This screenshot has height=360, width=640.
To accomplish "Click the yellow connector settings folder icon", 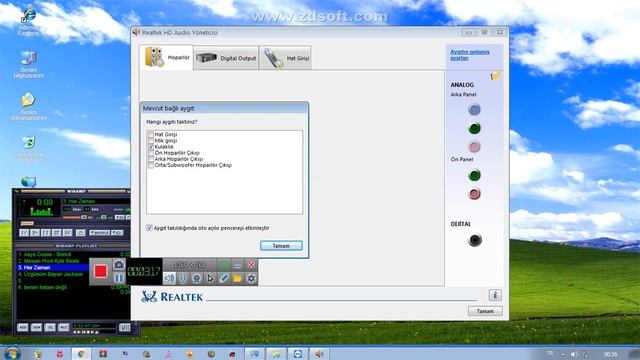I will coord(495,76).
